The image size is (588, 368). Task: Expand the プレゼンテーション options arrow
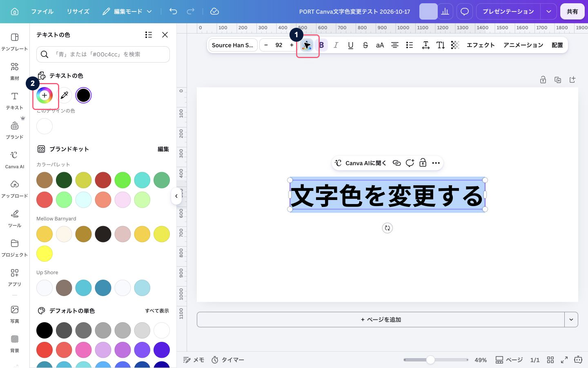[549, 11]
